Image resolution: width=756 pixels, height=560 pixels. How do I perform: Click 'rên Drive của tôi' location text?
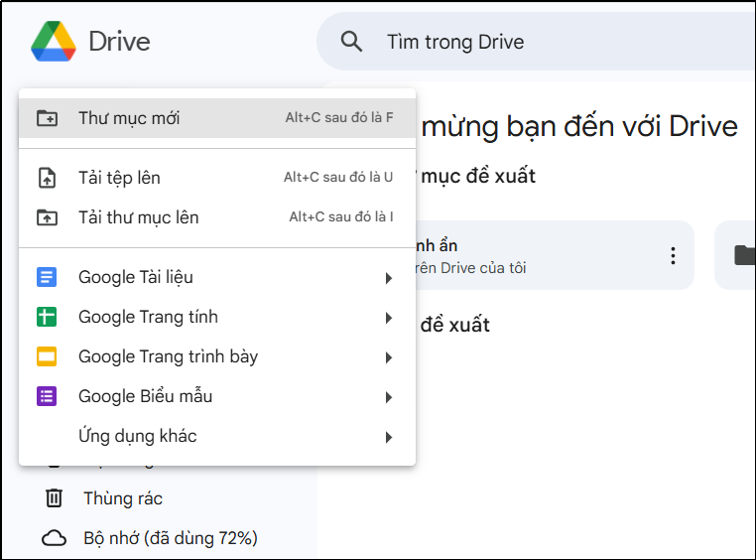(470, 268)
